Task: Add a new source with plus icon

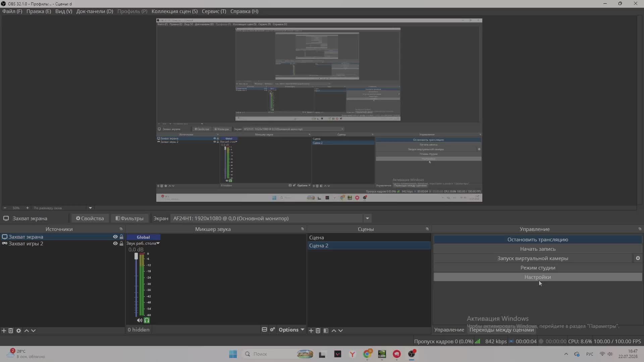Action: click(4, 330)
